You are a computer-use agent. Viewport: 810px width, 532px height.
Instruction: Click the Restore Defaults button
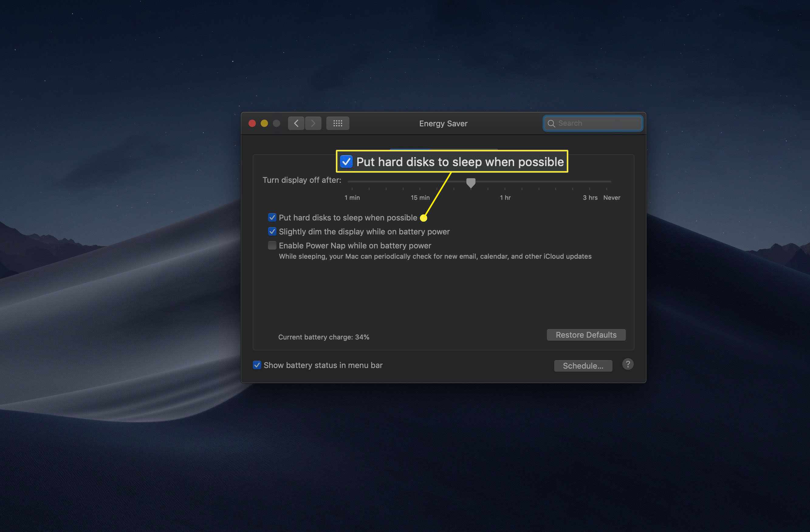[585, 334]
